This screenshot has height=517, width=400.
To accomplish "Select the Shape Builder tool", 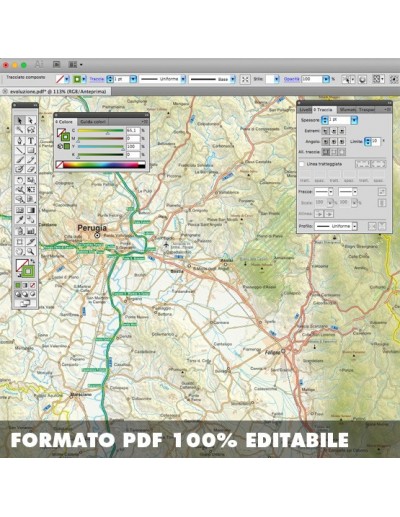I will tap(20, 199).
